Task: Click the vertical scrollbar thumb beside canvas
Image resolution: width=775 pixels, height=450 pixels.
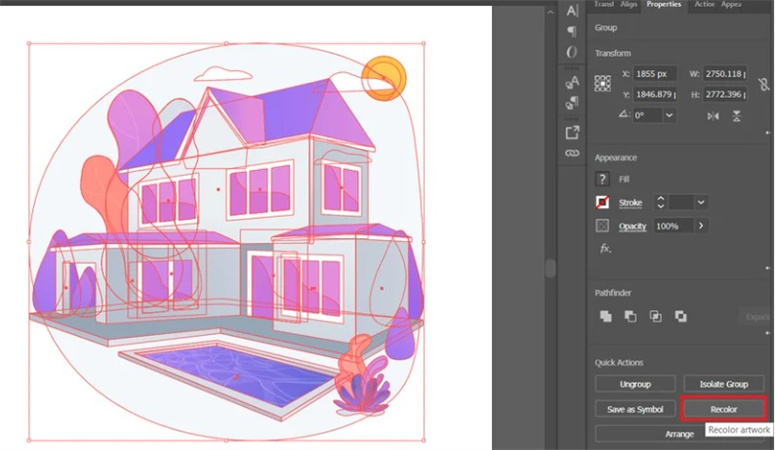Action: (550, 268)
